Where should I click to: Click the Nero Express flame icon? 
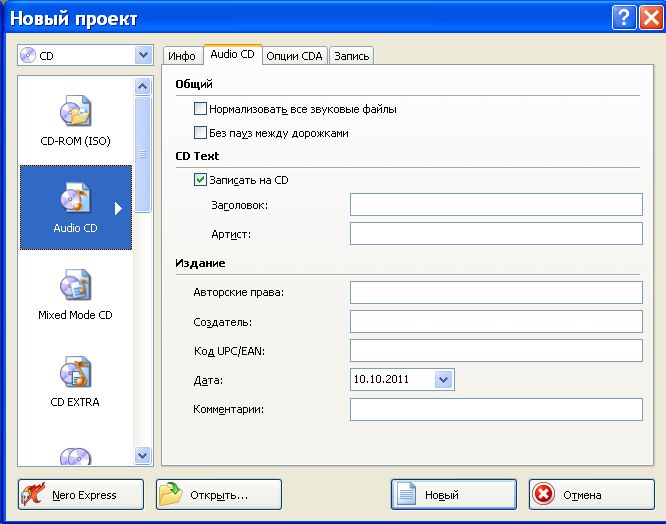[x=38, y=495]
